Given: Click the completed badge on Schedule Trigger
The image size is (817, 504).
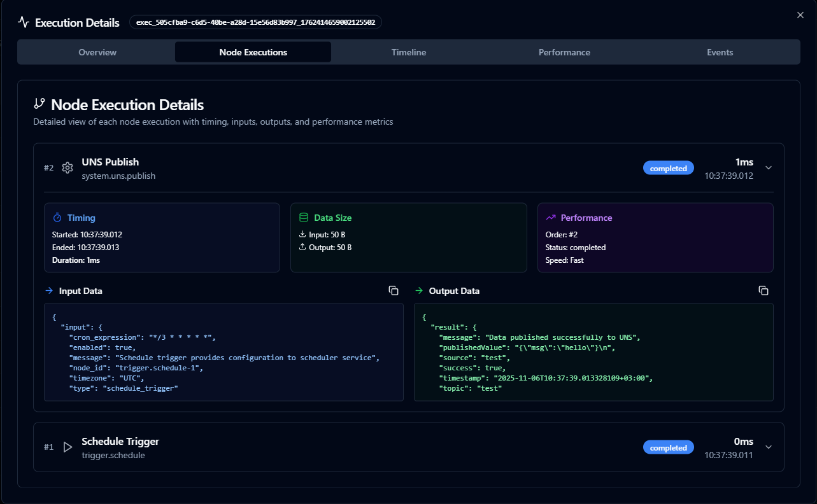Looking at the screenshot, I should pyautogui.click(x=668, y=448).
